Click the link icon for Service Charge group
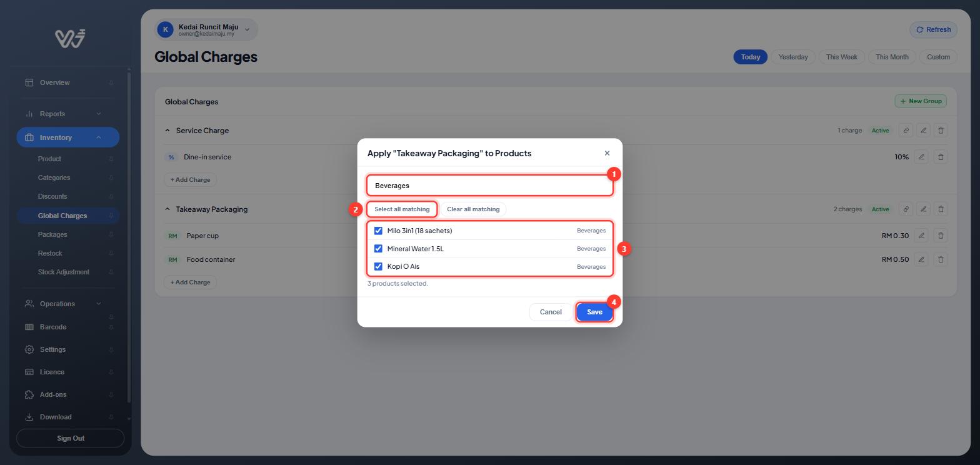Image resolution: width=980 pixels, height=465 pixels. pyautogui.click(x=906, y=131)
